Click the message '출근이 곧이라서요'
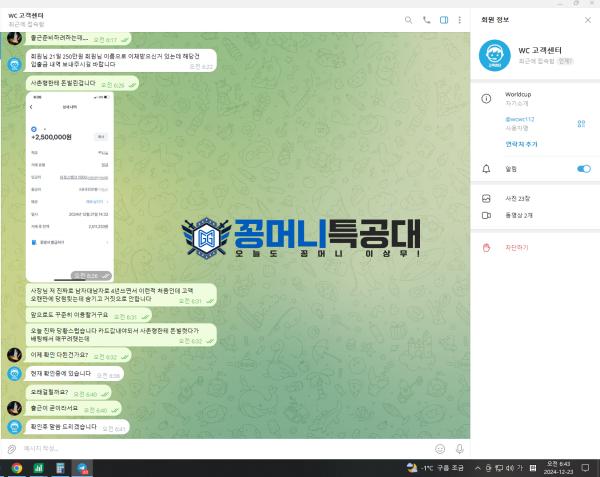Viewport: 600px width, 477px height. click(73, 409)
